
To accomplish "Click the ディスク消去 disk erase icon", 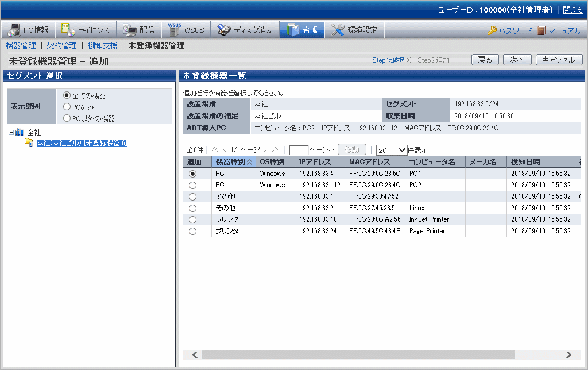I will pos(223,30).
